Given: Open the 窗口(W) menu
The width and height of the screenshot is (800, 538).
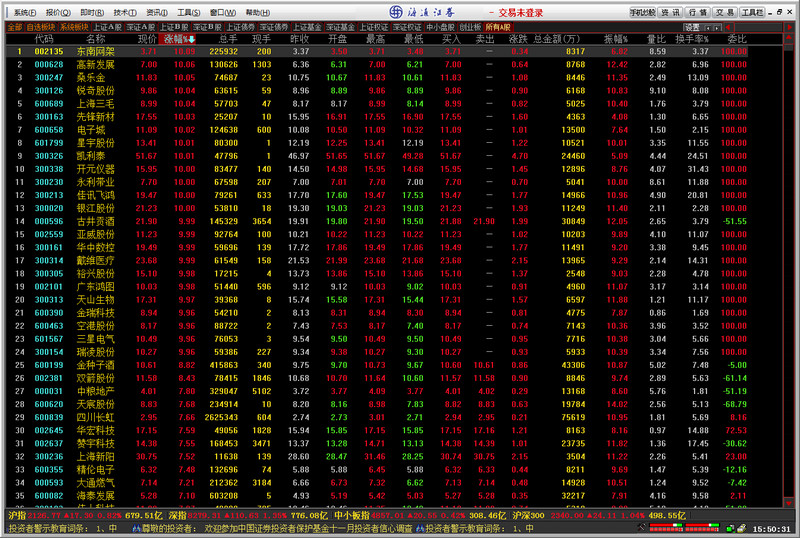Looking at the screenshot, I should click(223, 12).
